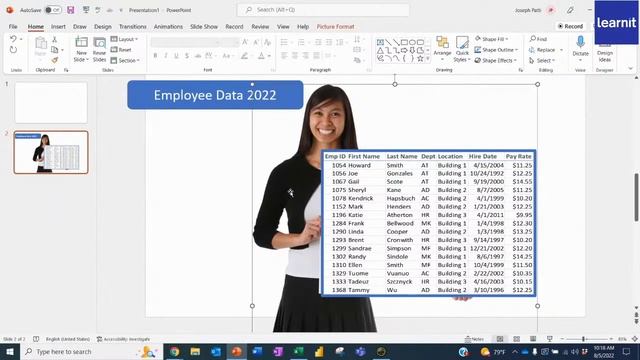The width and height of the screenshot is (640, 360).
Task: Click the Employee Data 2022 title shape
Action: point(215,95)
